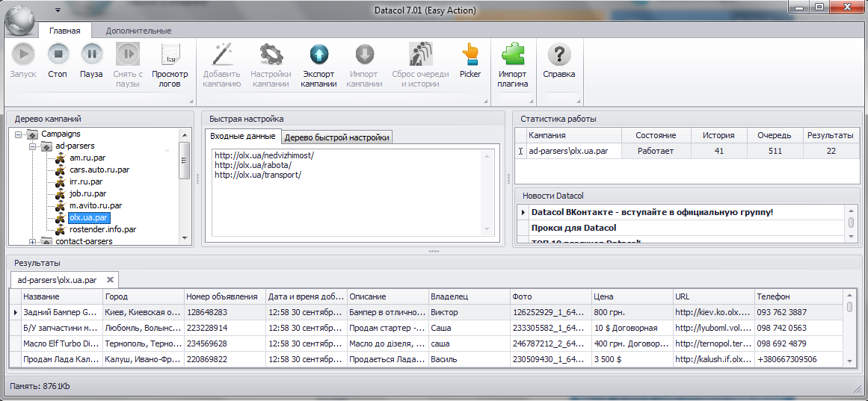Click city cell Тернополь

point(143,344)
